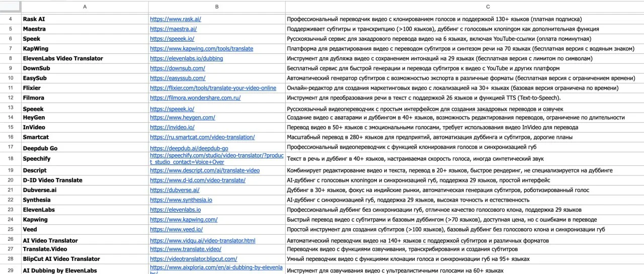This screenshot has width=644, height=274.
Task: Open the https://easyssub.com/ link
Action: click(178, 78)
